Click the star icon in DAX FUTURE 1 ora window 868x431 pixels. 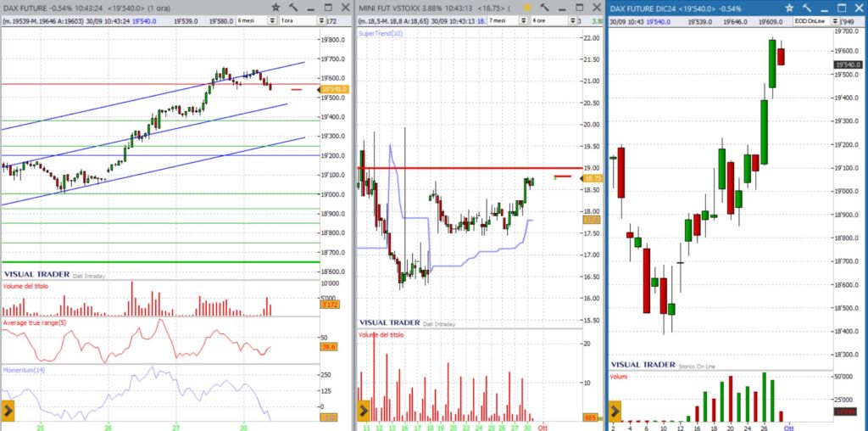pyautogui.click(x=275, y=8)
